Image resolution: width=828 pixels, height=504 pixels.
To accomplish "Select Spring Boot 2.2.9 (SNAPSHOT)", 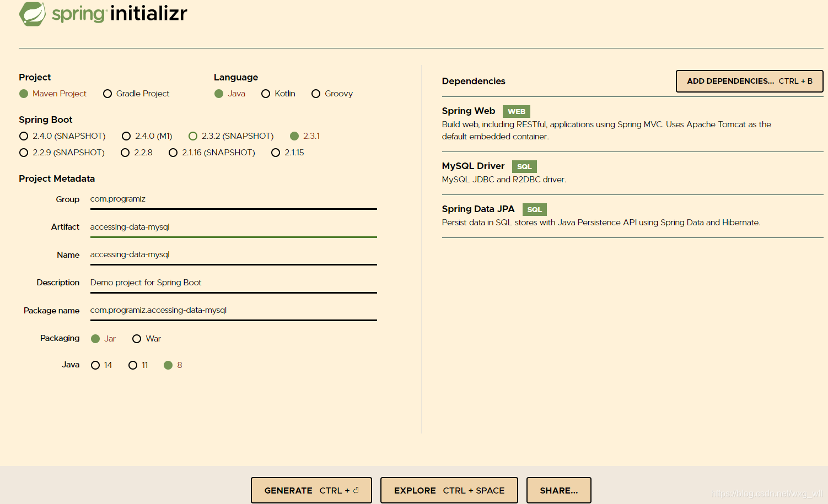I will pos(24,153).
